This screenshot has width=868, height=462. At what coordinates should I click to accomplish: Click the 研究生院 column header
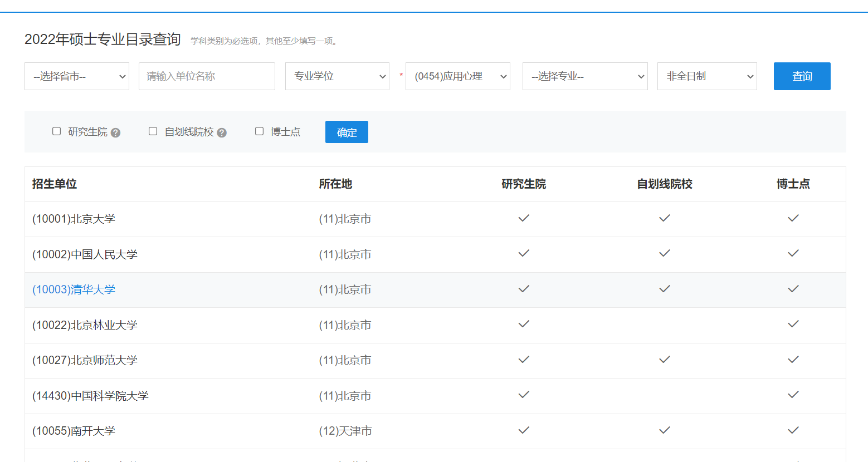coord(524,184)
